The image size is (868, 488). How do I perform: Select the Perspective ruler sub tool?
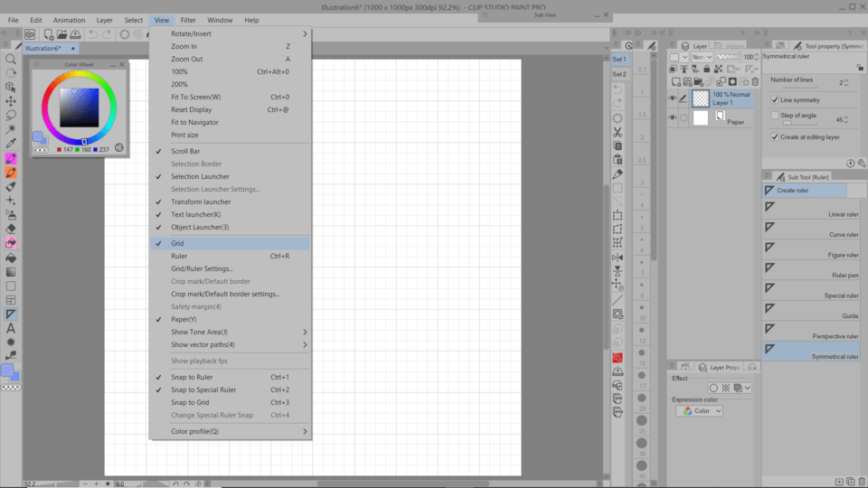tap(811, 330)
